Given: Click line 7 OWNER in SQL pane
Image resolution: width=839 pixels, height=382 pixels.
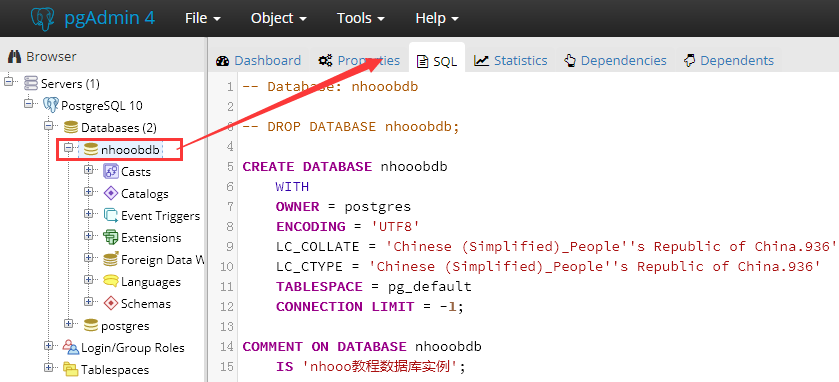Looking at the screenshot, I should pos(298,207).
